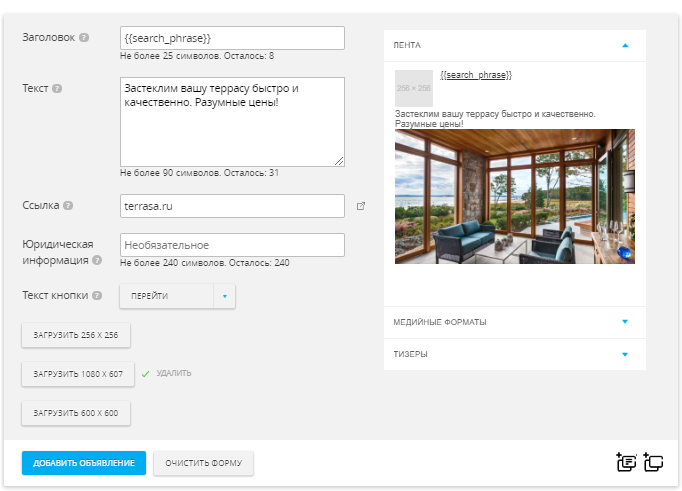Collapse the Лента preview section
This screenshot has height=491, width=682.
pyautogui.click(x=625, y=45)
